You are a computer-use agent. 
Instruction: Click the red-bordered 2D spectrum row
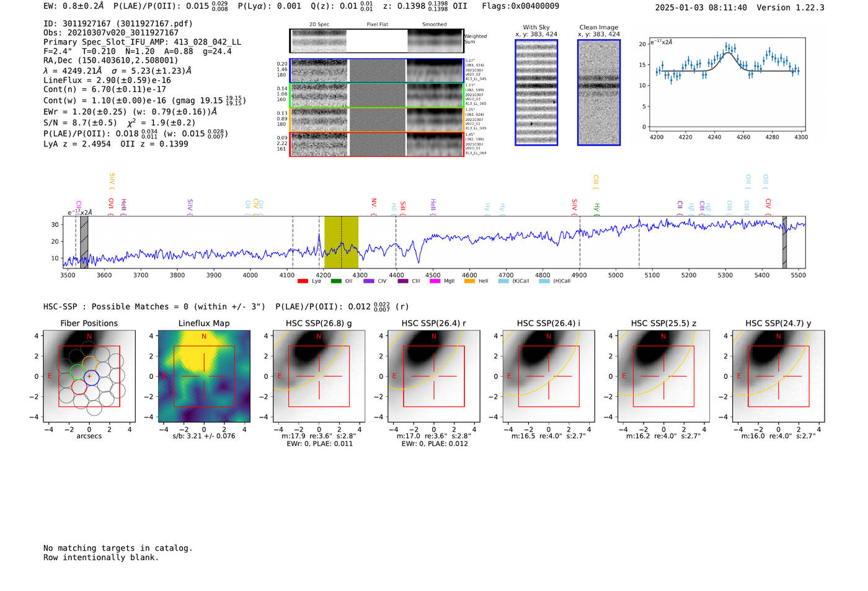[x=377, y=144]
